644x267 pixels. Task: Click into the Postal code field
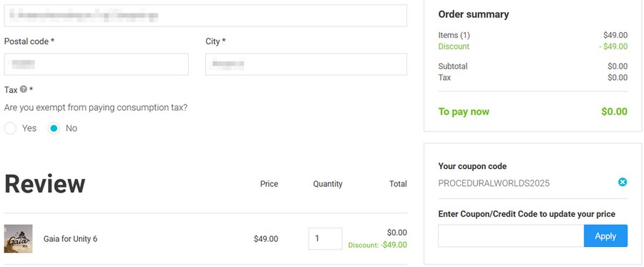point(97,64)
